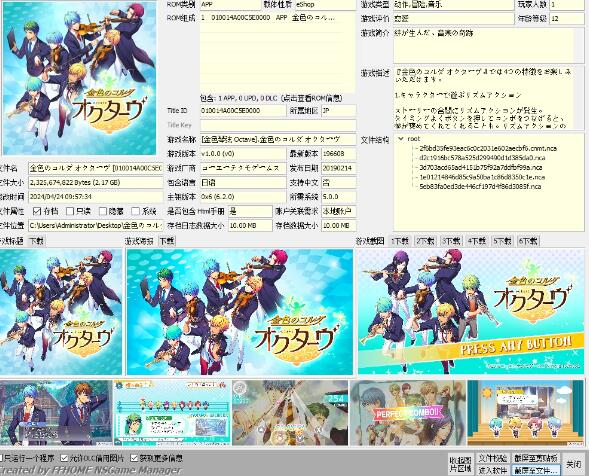Click 下载 button next to 游戏海报
Image resolution: width=589 pixels, height=476 pixels.
click(x=167, y=241)
